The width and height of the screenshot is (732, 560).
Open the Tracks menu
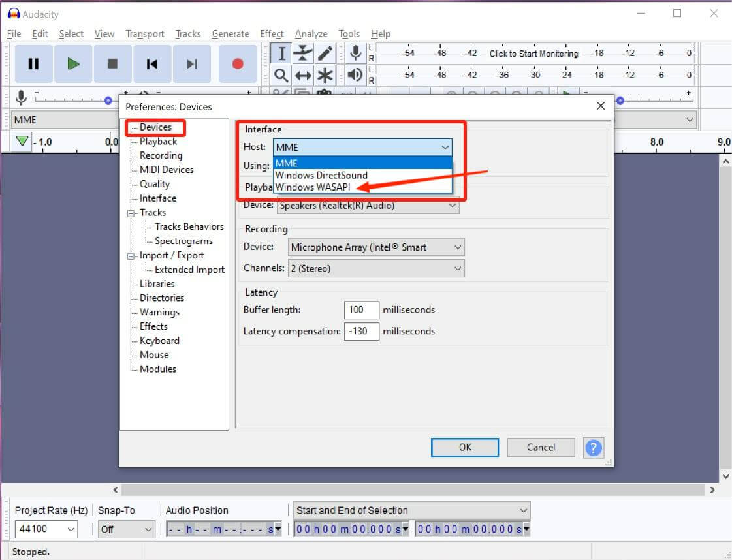point(188,33)
